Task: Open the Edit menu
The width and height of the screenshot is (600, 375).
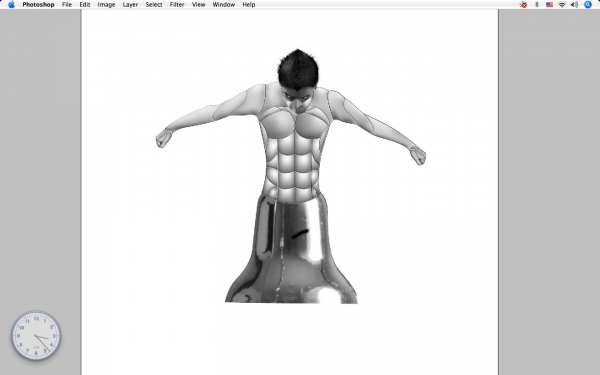Action: [85, 5]
